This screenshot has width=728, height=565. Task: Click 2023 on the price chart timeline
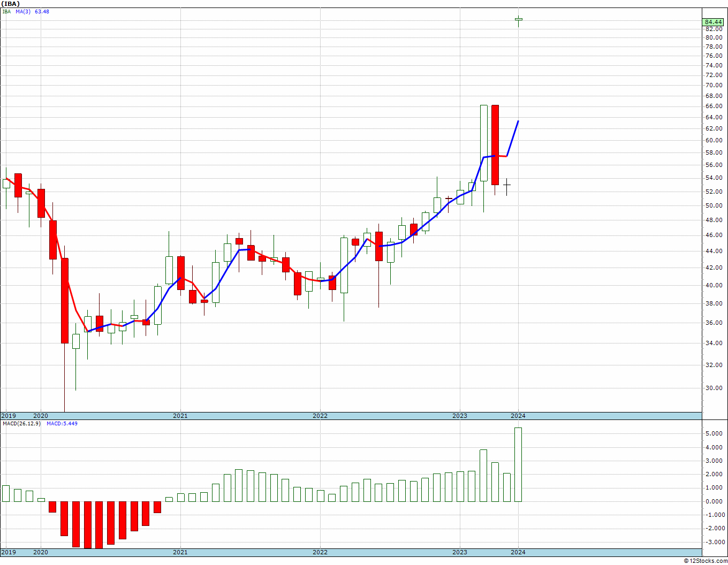[x=460, y=416]
